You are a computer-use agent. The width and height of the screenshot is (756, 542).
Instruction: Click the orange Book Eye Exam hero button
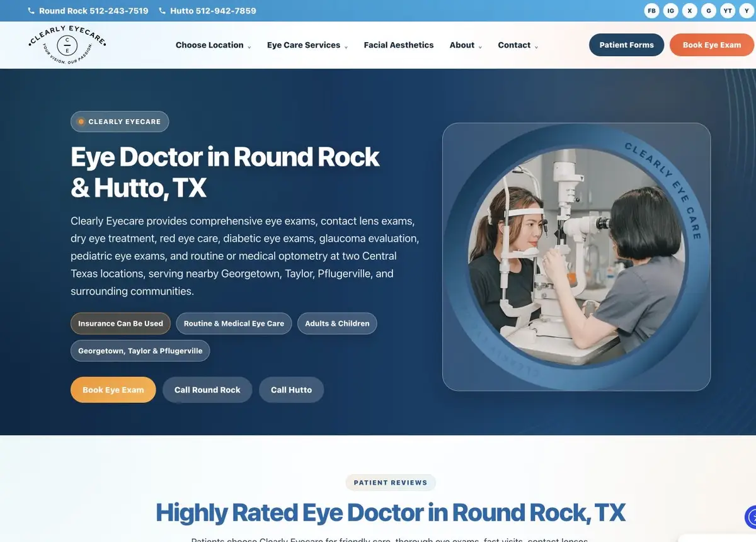click(x=113, y=390)
